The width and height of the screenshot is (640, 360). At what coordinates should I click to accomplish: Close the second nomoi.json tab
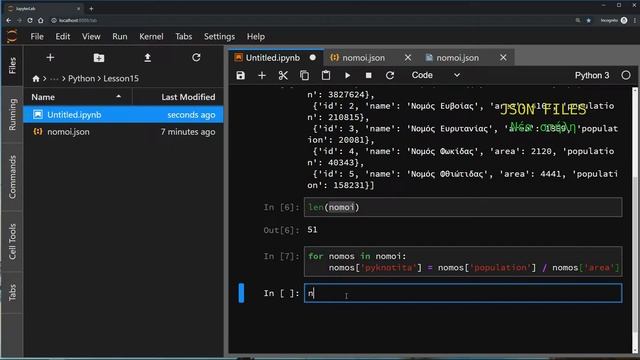pyautogui.click(x=503, y=58)
